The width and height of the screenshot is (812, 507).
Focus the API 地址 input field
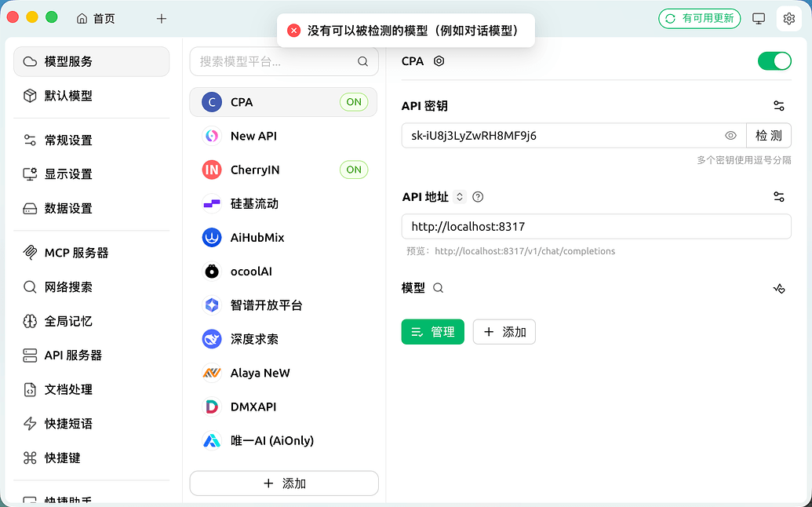coord(596,226)
